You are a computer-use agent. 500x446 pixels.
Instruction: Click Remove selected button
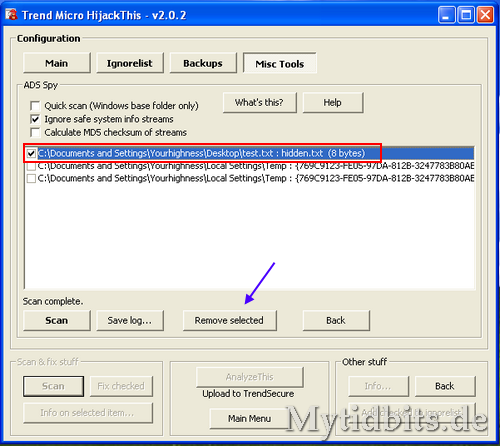[x=229, y=320]
